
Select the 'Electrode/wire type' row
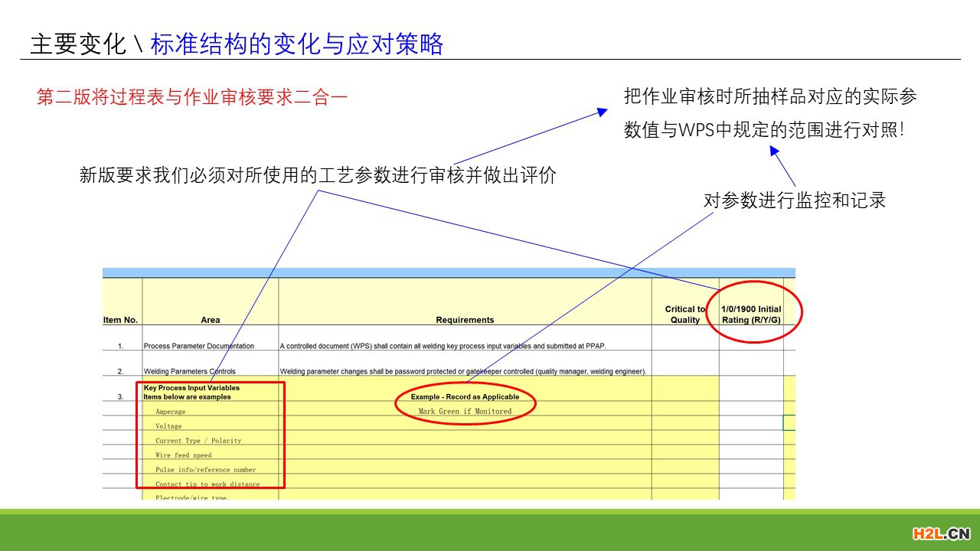191,497
